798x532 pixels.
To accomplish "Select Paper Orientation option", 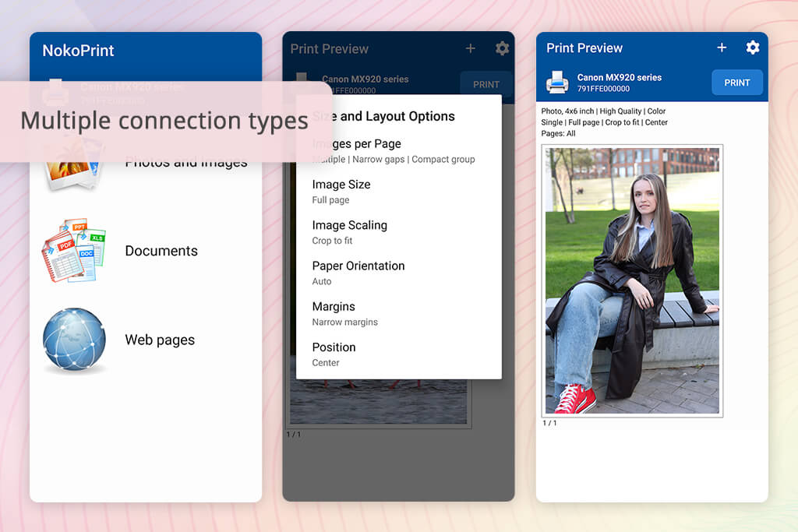I will tap(398, 273).
